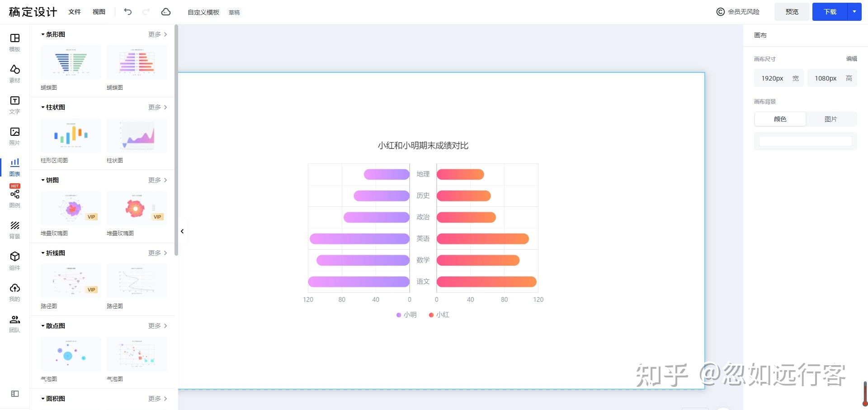Open the 团队 team sidebar panel

(15, 324)
